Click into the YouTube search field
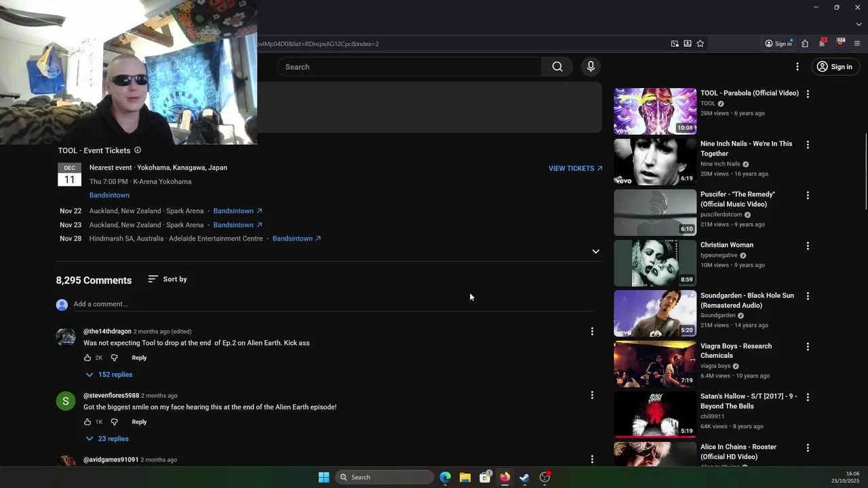Image resolution: width=868 pixels, height=488 pixels. click(x=410, y=66)
